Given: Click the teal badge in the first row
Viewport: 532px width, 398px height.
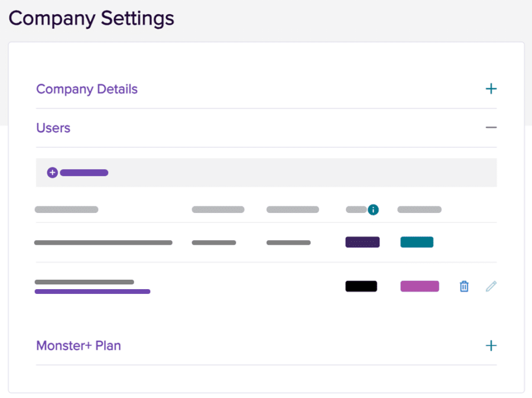Looking at the screenshot, I should tap(417, 242).
